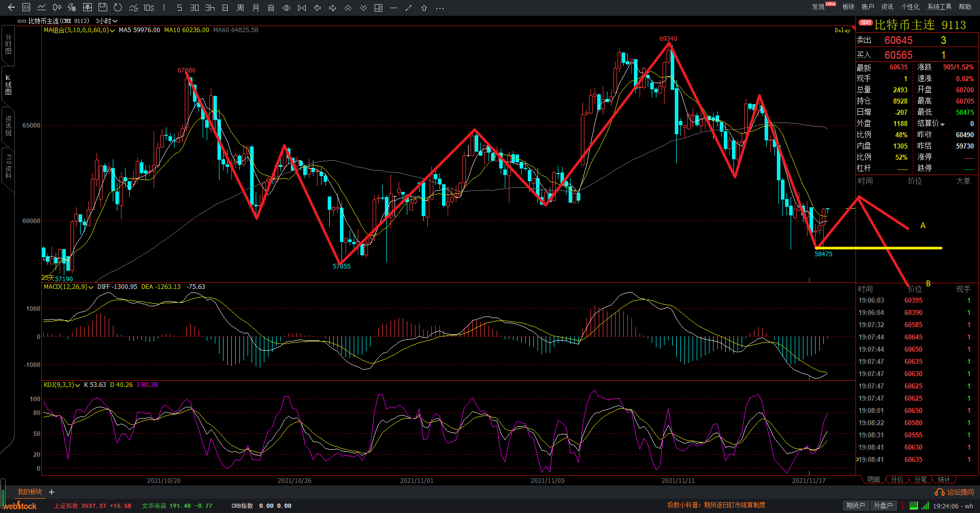Click the split-panel layout toolbar icon
Viewport: 980px width, 513px height.
378,8
